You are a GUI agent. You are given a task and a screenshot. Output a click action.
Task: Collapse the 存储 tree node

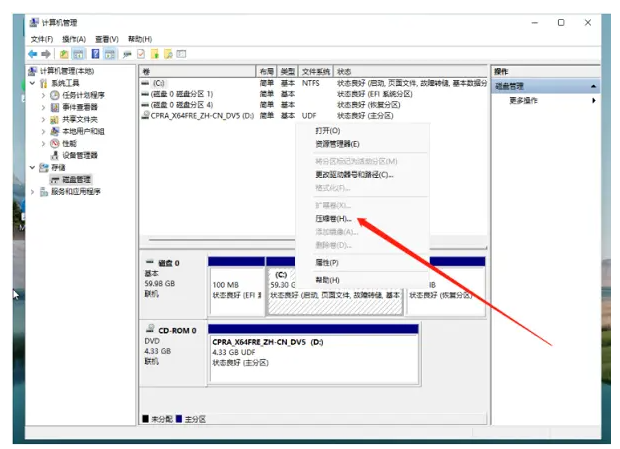pos(32,167)
